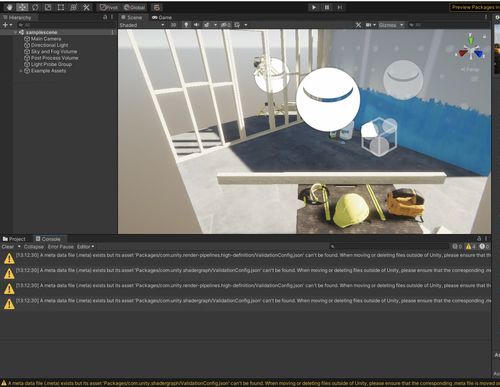Toggle Pivot handle position
This screenshot has height=387, width=500.
[109, 7]
